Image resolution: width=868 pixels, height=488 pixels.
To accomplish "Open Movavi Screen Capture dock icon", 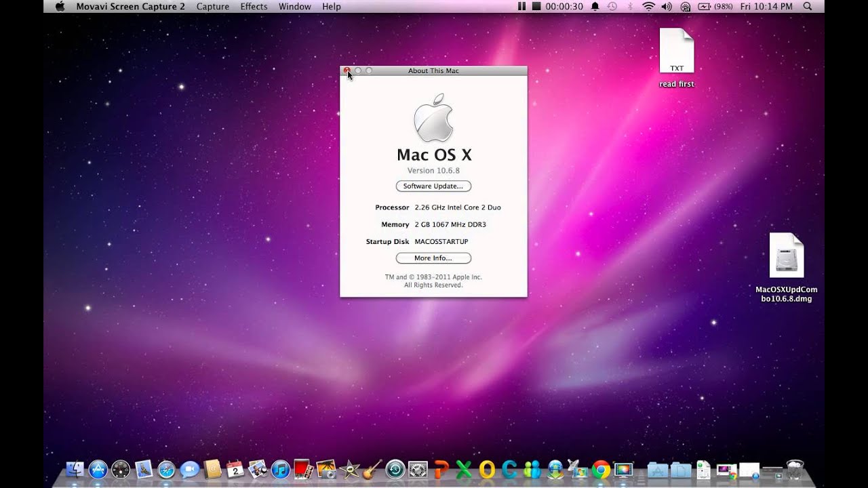I will point(623,469).
